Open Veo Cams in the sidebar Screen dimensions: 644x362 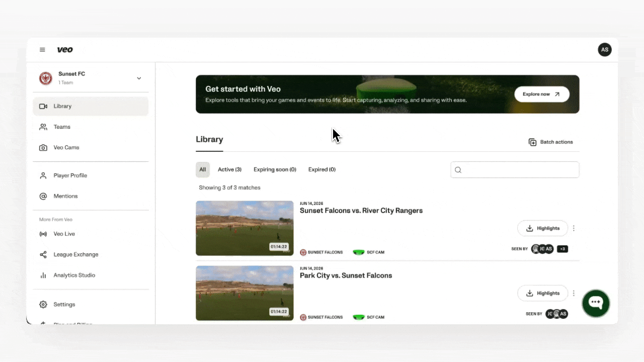click(x=91, y=147)
